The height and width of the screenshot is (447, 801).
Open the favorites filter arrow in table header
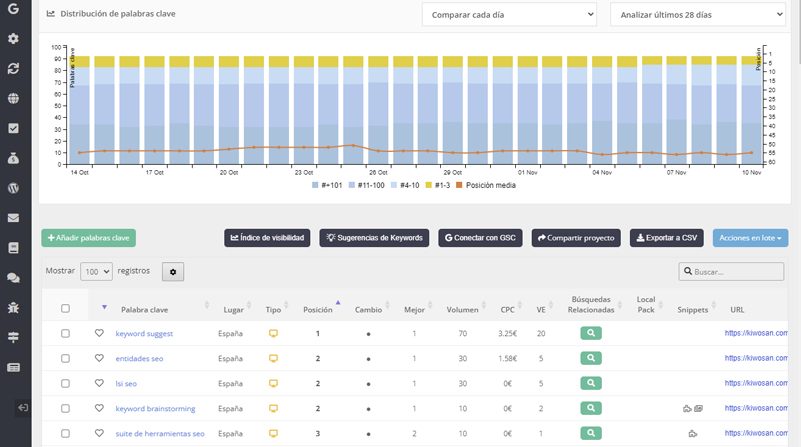[x=104, y=307]
